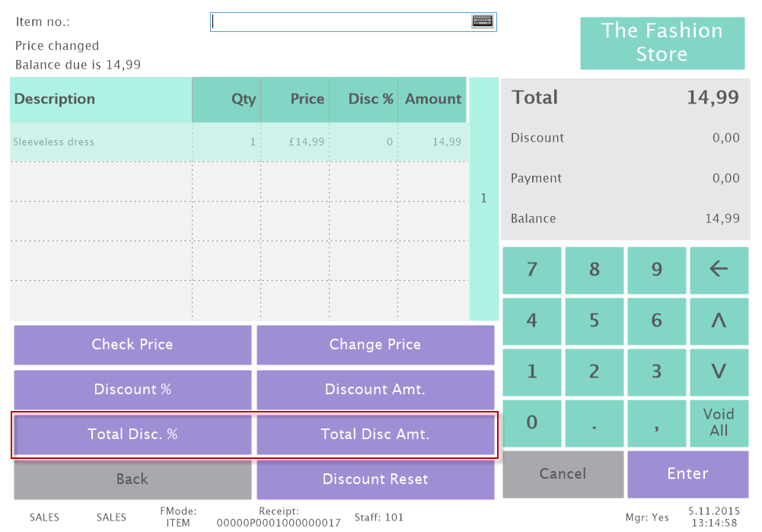Image resolution: width=762 pixels, height=532 pixels.
Task: Apply Discount % to item
Action: pos(132,390)
